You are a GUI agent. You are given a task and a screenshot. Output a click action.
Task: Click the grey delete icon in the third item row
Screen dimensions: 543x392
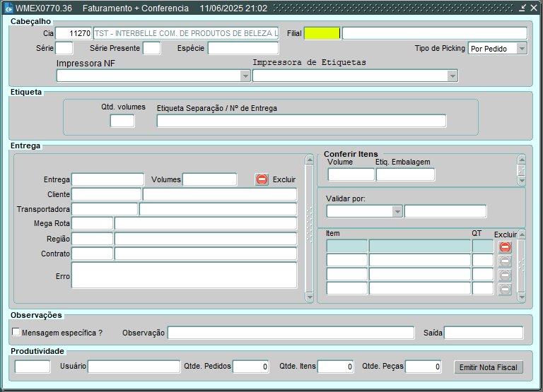coord(505,275)
